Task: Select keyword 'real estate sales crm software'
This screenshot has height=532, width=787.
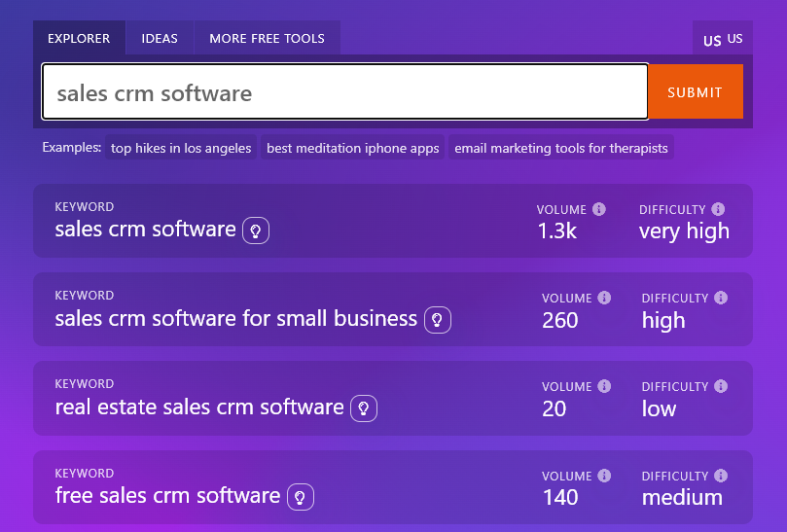Action: coord(199,408)
